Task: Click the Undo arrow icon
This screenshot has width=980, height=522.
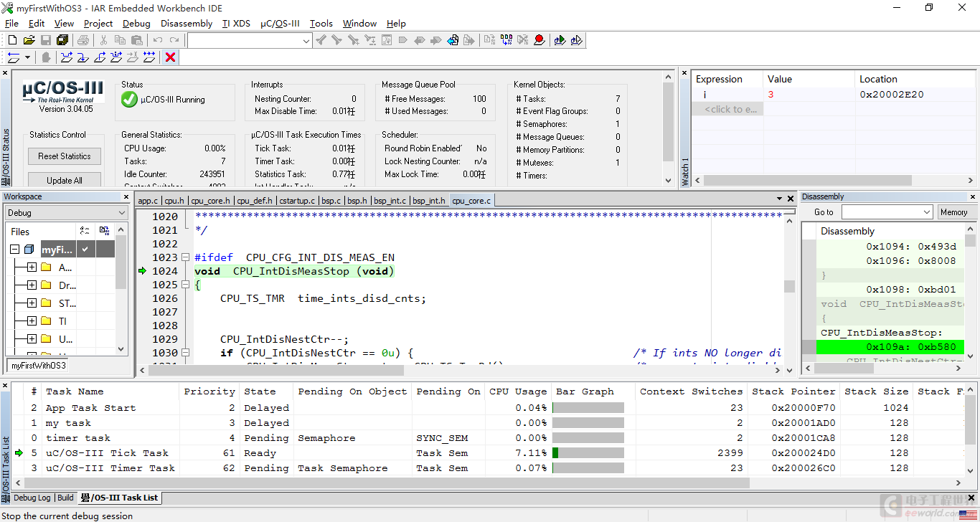Action: click(158, 40)
